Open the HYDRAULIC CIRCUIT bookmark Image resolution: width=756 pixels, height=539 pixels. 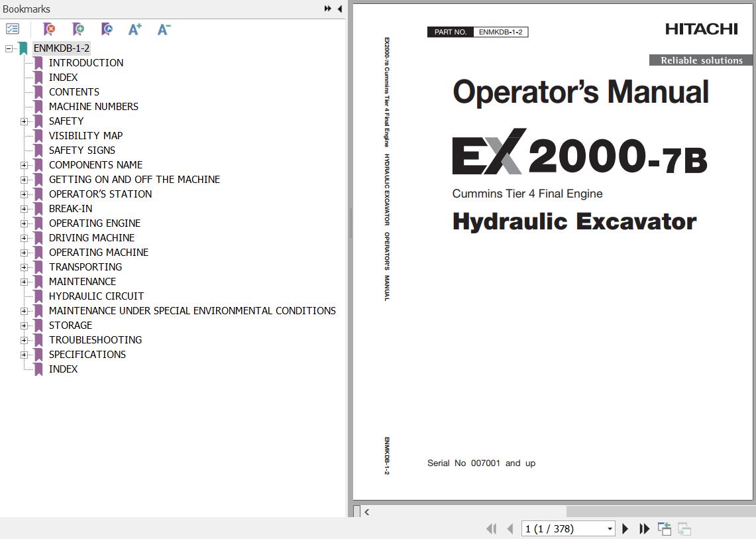click(x=96, y=296)
